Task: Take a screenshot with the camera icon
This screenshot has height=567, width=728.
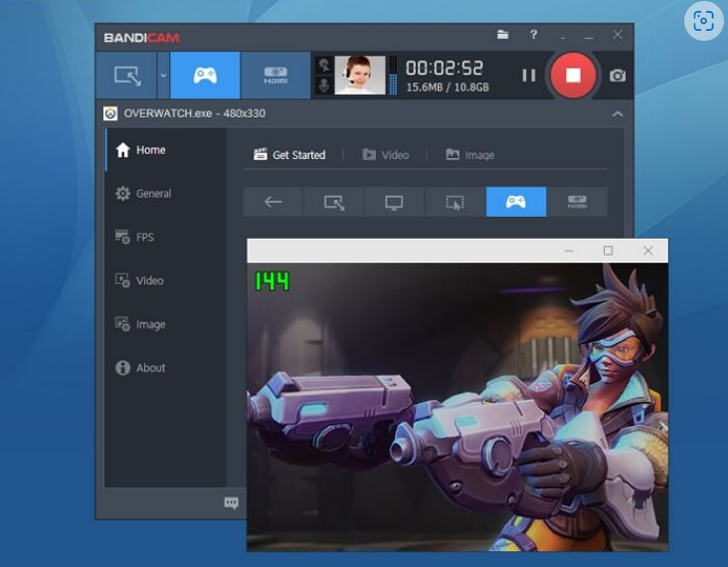Action: 618,76
